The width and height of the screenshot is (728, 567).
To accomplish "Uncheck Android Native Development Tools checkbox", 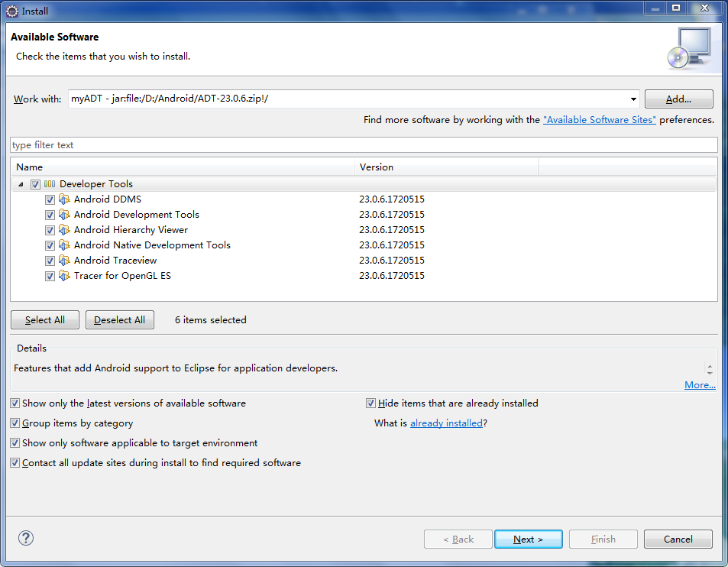I will pos(50,245).
